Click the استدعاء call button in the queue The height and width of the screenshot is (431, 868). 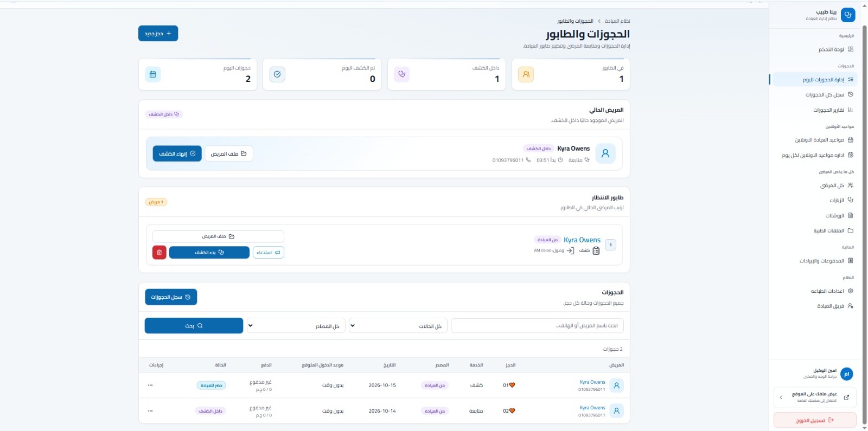click(x=269, y=253)
